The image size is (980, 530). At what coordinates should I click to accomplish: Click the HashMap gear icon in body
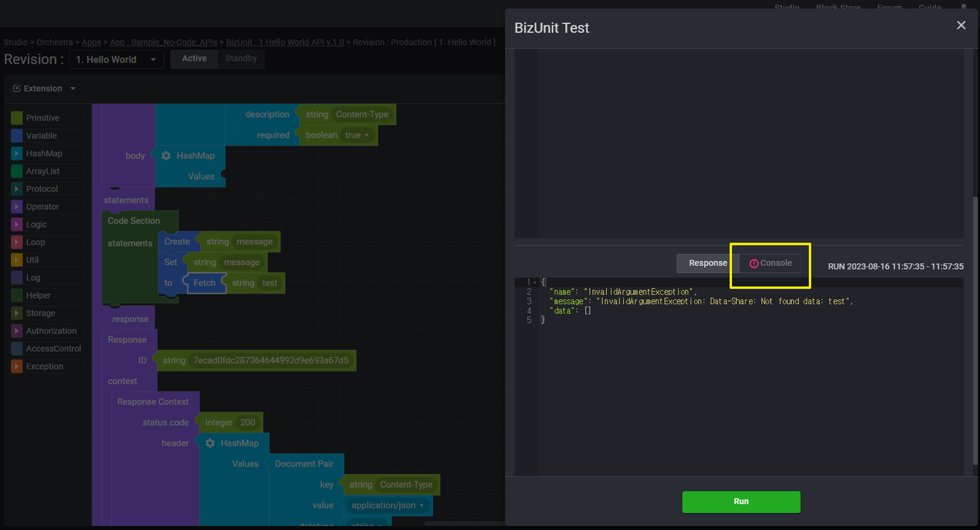coord(166,156)
